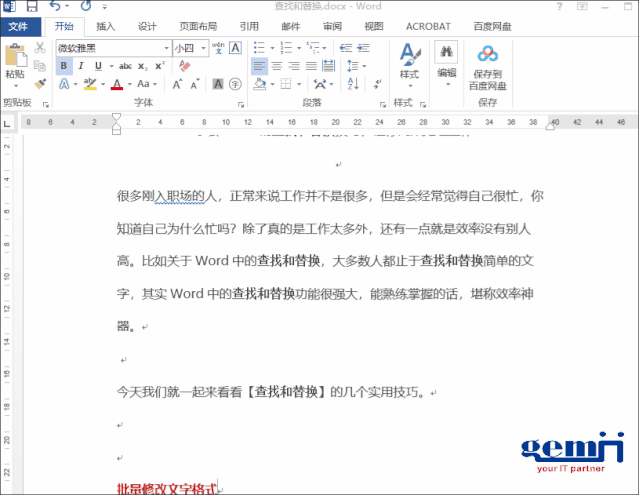Expand bullet list dropdown arrow
639x495 pixels.
point(272,48)
